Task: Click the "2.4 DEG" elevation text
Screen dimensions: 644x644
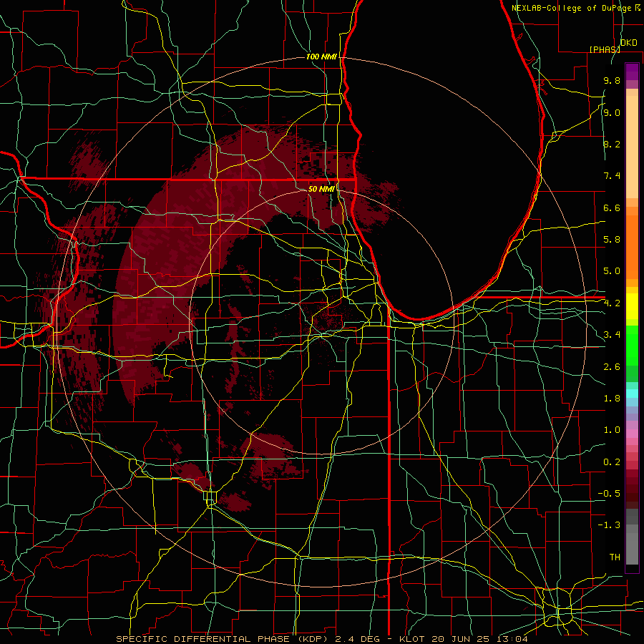Action: point(359,639)
